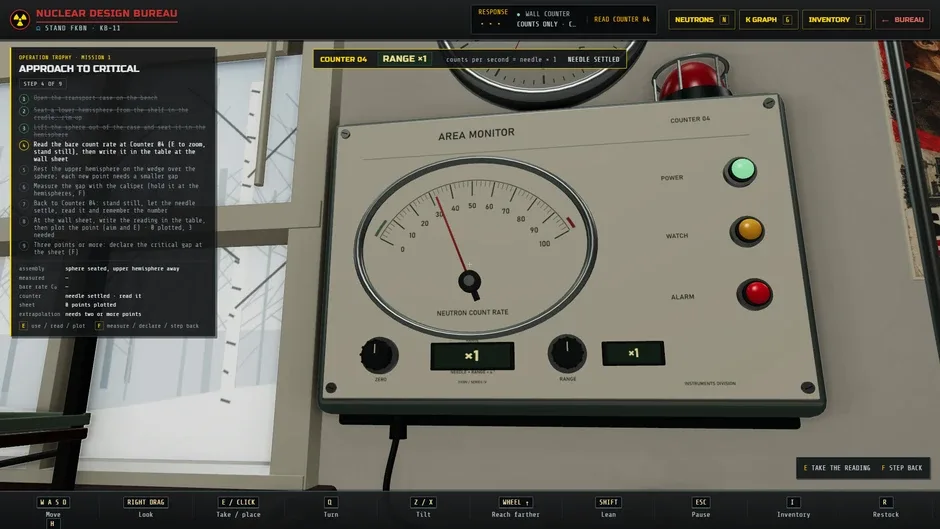This screenshot has height=529, width=940.
Task: Click the large ×1 multiplier display
Action: 472,356
